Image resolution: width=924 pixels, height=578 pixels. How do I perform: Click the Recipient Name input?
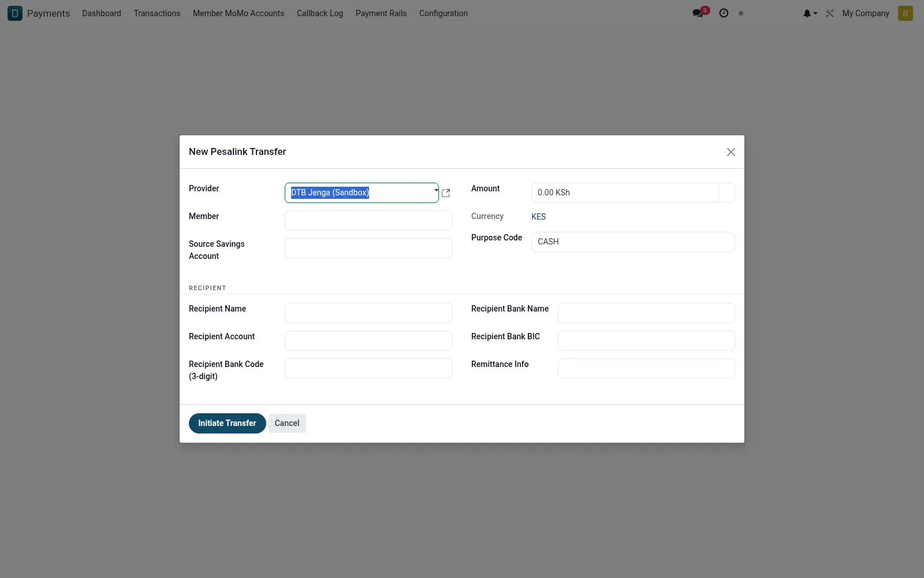[368, 313]
